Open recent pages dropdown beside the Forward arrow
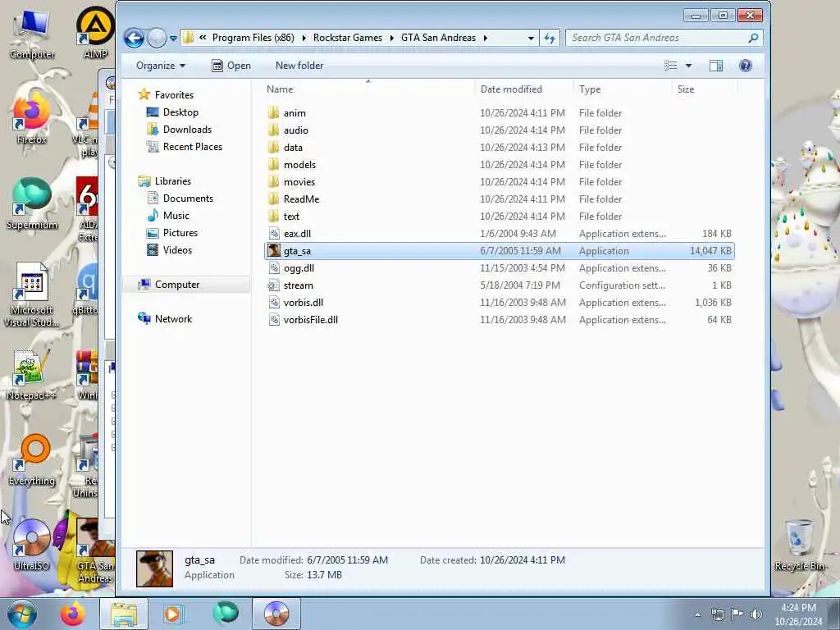The width and height of the screenshot is (840, 630). (x=174, y=39)
